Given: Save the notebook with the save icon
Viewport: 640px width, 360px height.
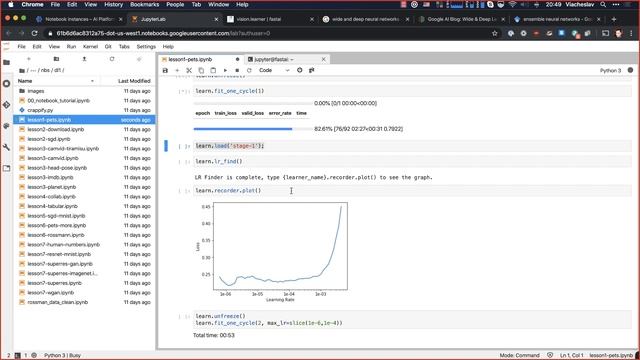Looking at the screenshot, I should (x=165, y=70).
